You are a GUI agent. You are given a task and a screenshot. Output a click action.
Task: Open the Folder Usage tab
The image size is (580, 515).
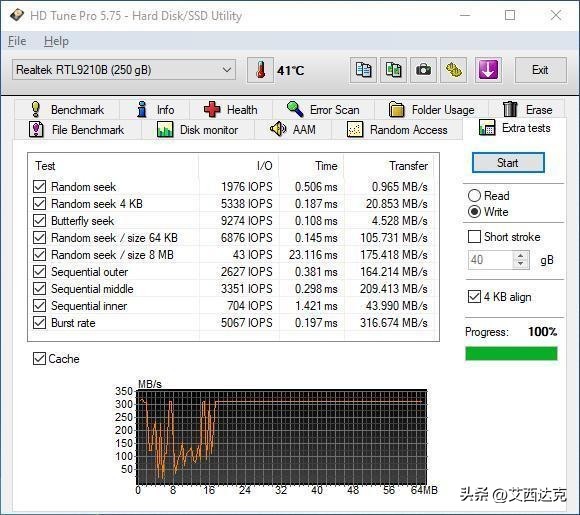coord(432,110)
